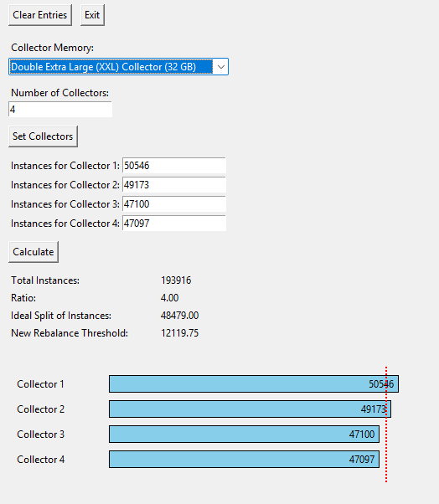
Task: Edit Instances for Collector 3 field
Action: coord(174,204)
